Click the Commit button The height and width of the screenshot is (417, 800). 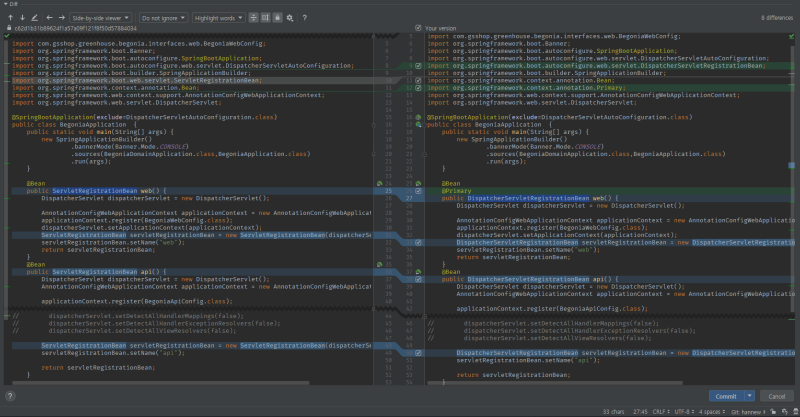pos(726,396)
